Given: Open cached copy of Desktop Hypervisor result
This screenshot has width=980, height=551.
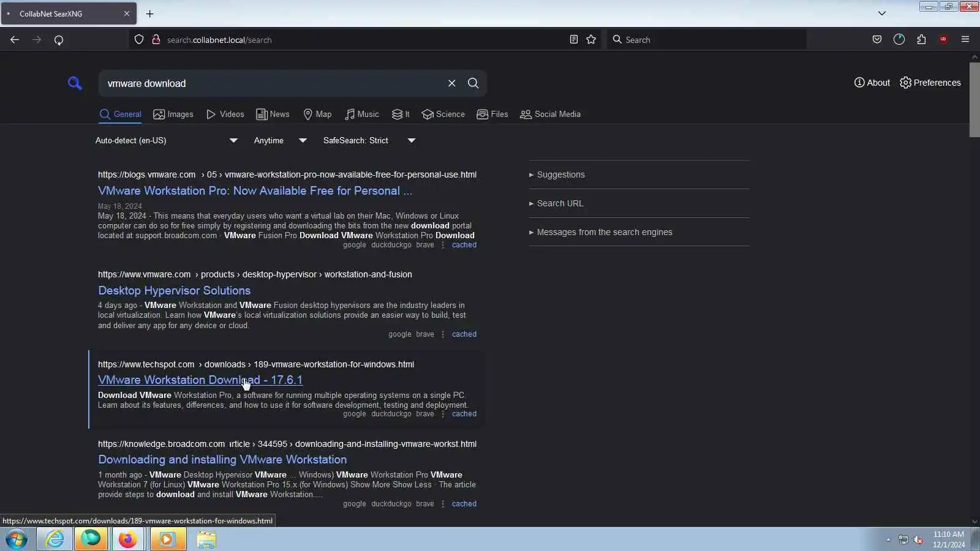Looking at the screenshot, I should pyautogui.click(x=464, y=334).
